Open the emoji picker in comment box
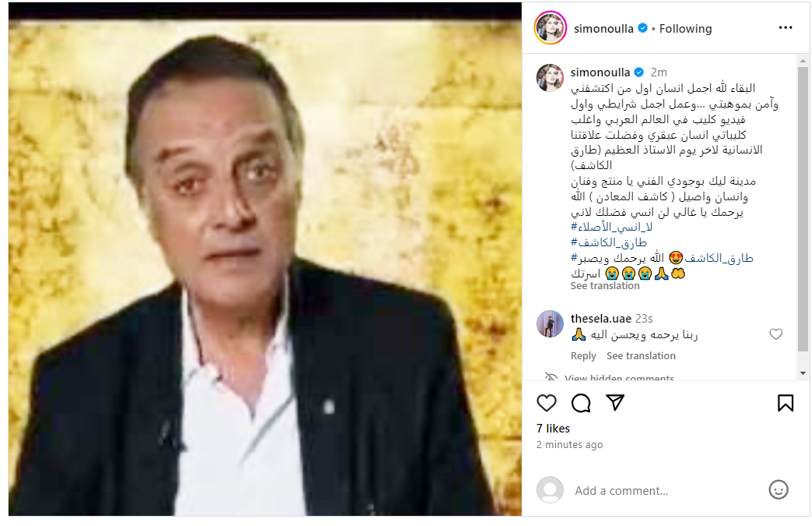The image size is (812, 526). pyautogui.click(x=778, y=489)
